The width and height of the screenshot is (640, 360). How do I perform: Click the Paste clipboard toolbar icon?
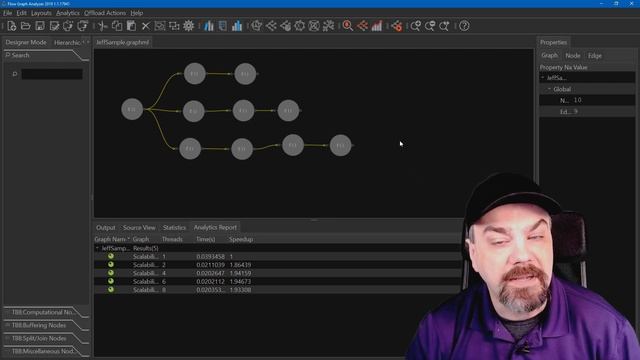[x=131, y=26]
